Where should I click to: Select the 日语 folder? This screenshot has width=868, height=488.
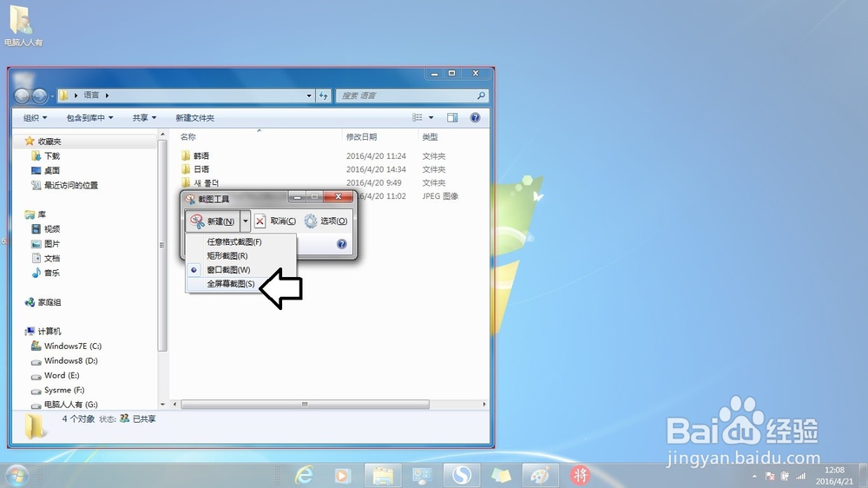(194, 169)
